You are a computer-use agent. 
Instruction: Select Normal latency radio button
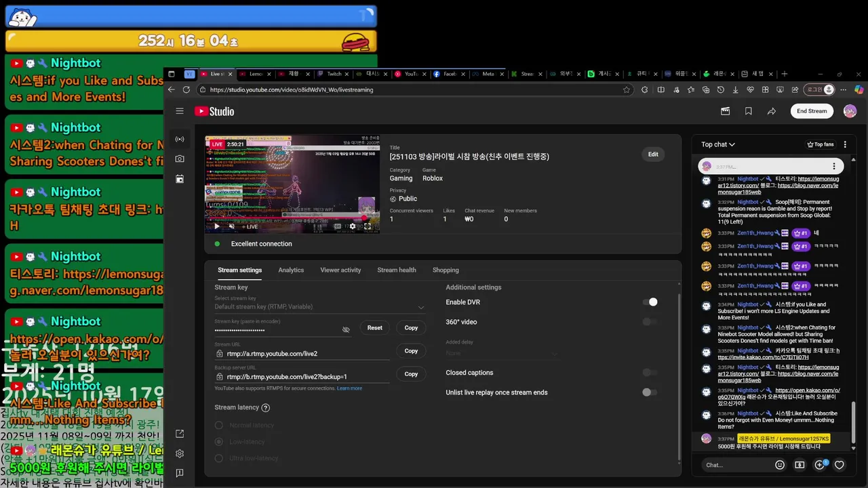219,426
